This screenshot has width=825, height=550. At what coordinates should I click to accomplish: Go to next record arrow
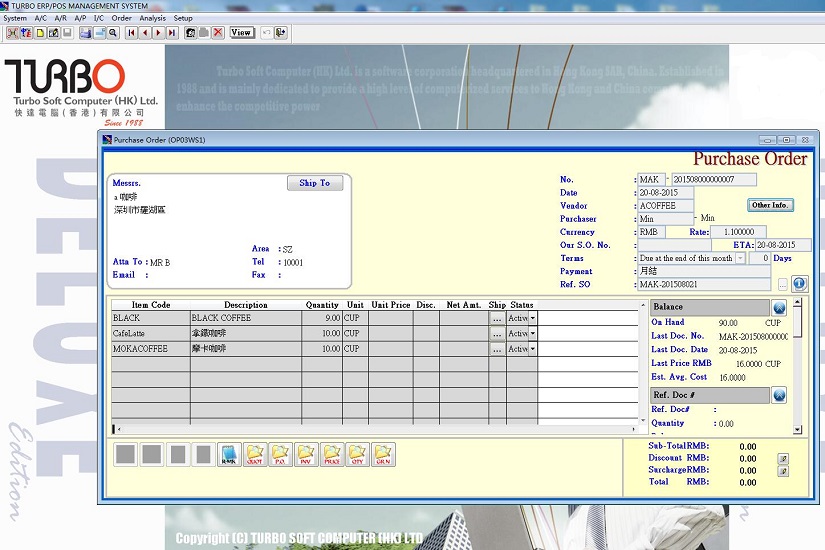point(158,33)
